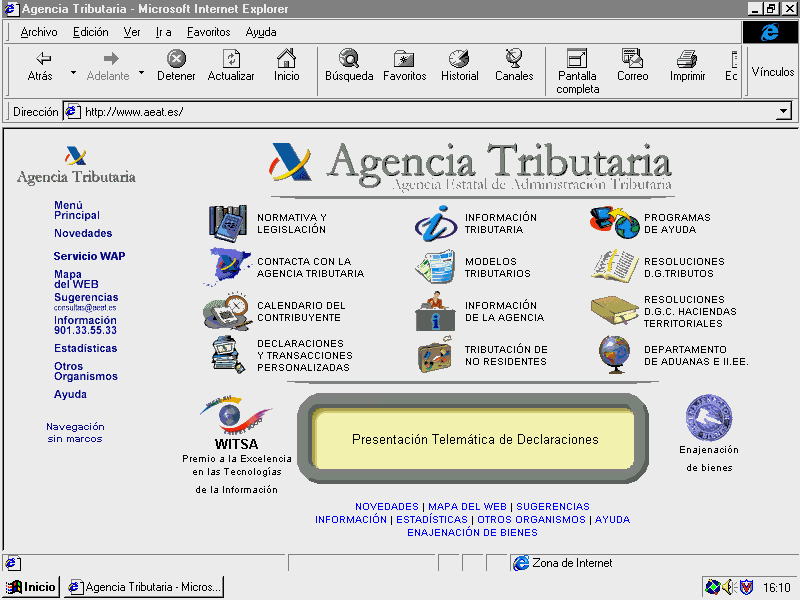This screenshot has height=600, width=800.
Task: Open the Búsqueda search toolbar icon
Action: point(349,59)
